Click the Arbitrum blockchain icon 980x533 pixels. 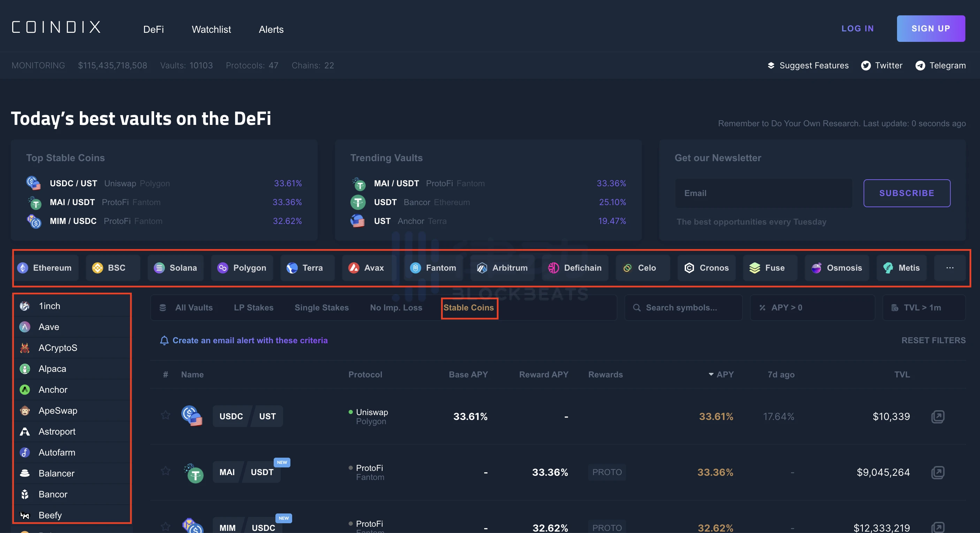pos(481,267)
